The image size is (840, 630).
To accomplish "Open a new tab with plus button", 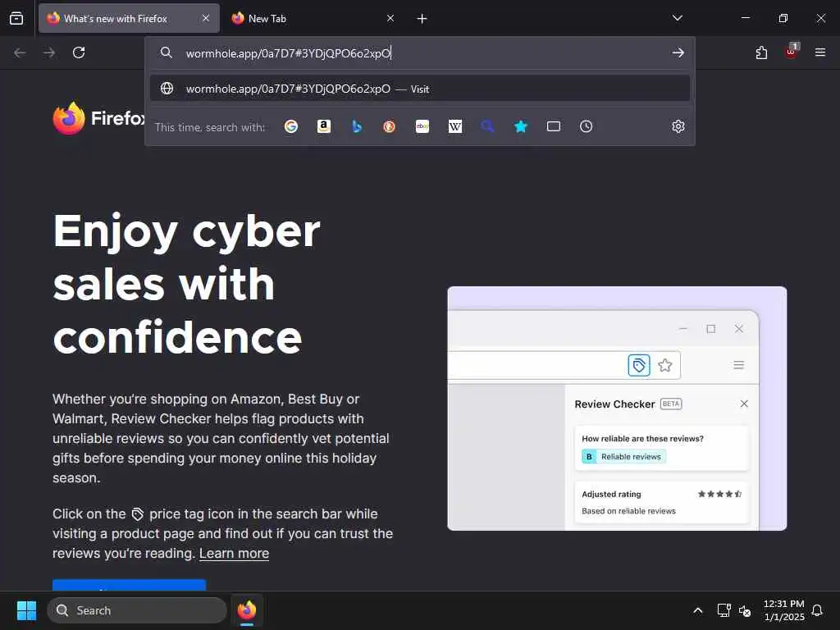I will (422, 19).
